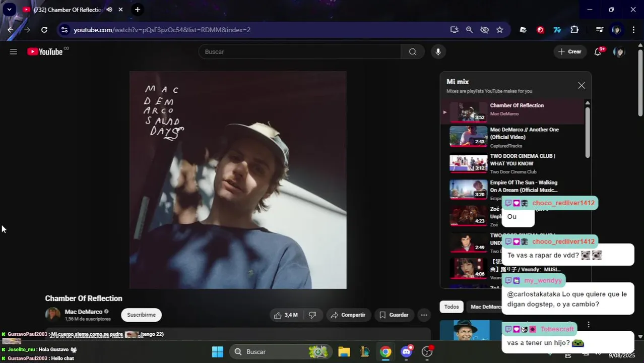Click the crossed-eye icon in the address bar

(x=484, y=30)
